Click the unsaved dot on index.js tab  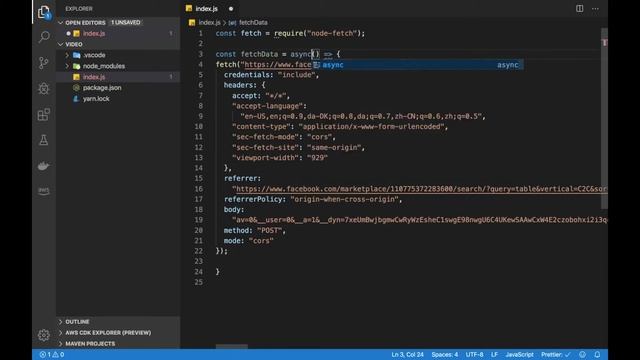[231, 9]
